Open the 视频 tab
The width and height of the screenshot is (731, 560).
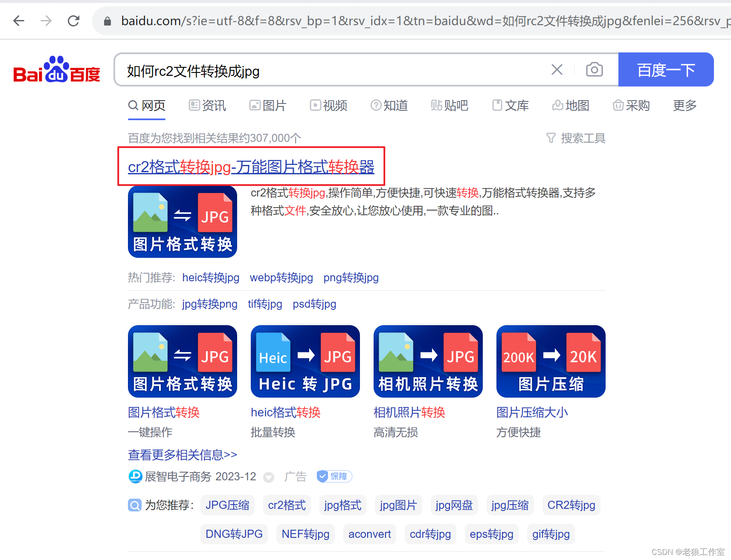328,105
